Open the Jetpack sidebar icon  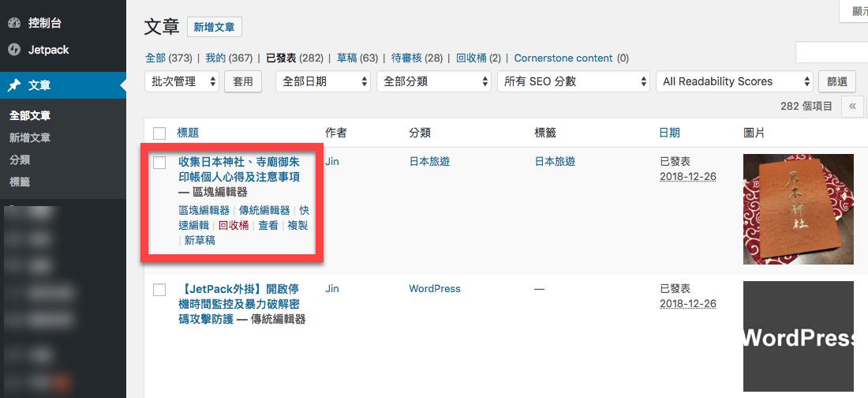point(14,50)
